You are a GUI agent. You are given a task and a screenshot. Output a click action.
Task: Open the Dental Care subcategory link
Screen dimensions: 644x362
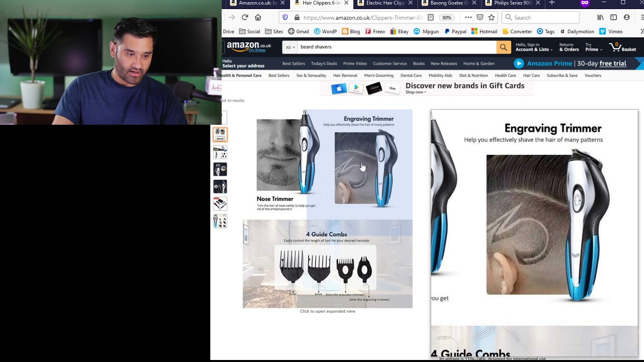[x=411, y=75]
